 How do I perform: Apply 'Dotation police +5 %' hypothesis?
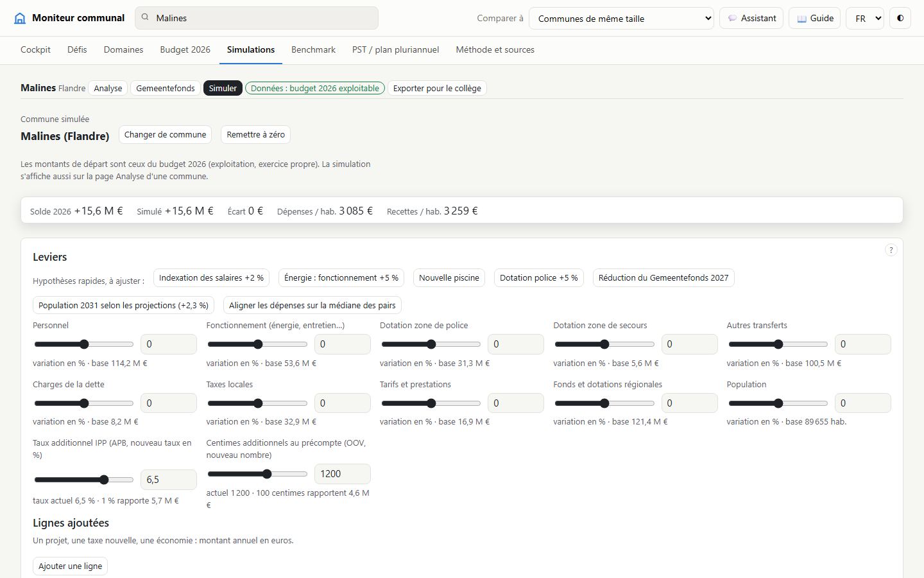539,278
